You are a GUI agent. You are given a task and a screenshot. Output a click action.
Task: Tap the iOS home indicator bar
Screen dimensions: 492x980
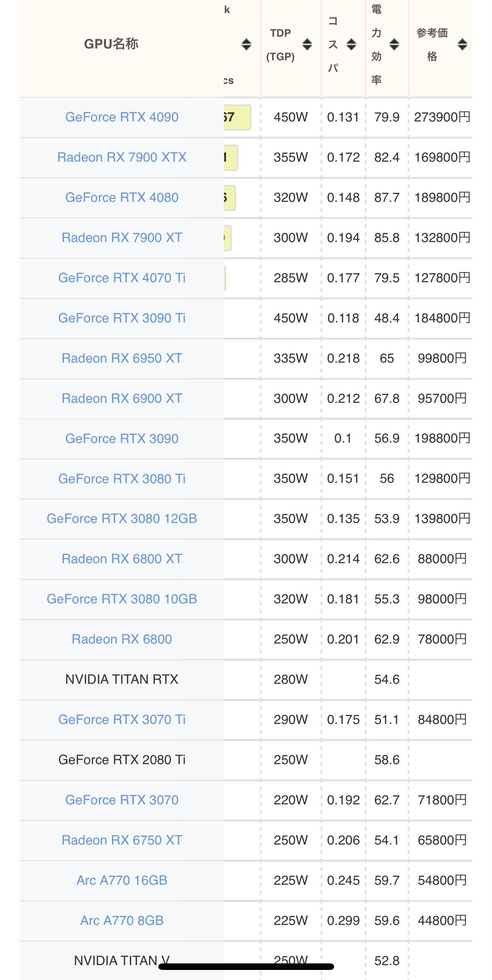246,966
